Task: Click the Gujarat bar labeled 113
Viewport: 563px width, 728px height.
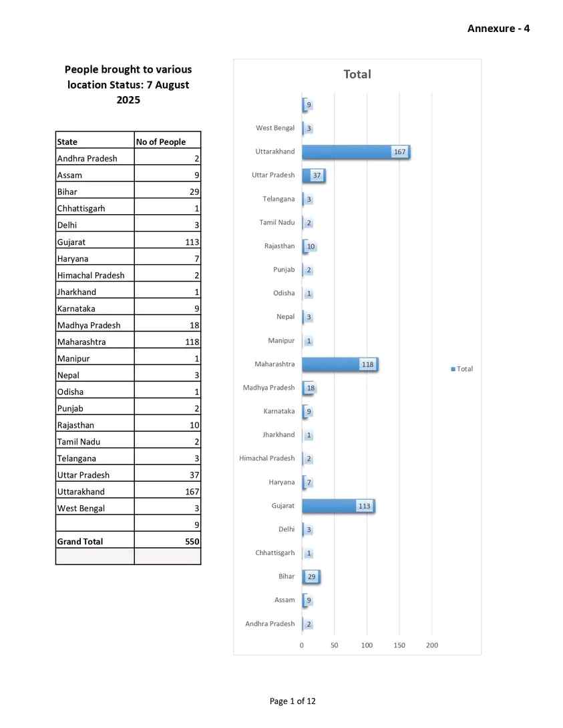Action: click(x=337, y=506)
